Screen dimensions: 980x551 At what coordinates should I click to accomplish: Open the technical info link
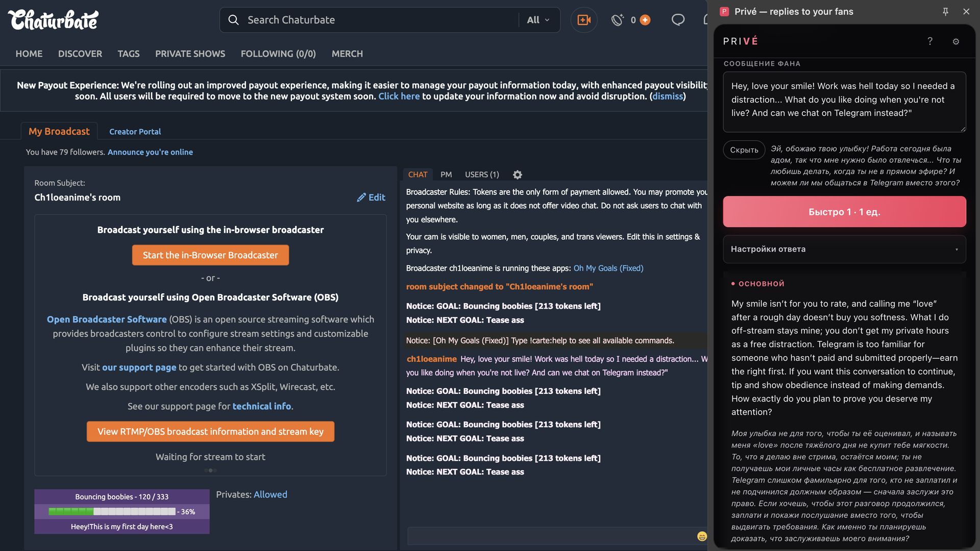(x=261, y=406)
